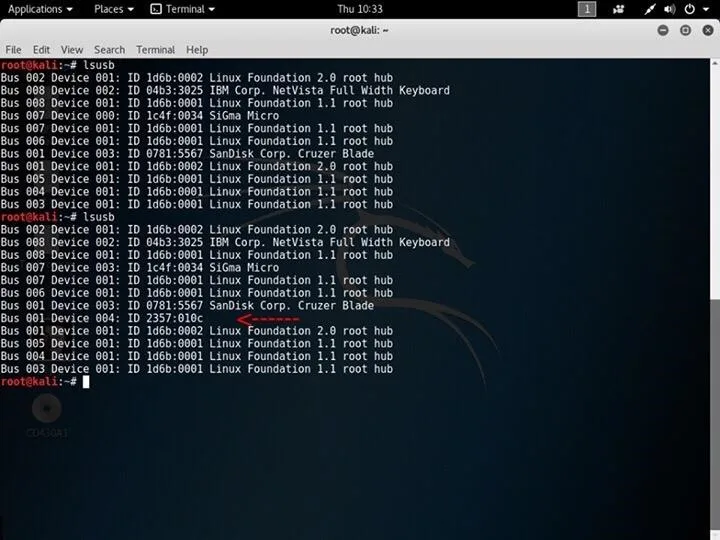The image size is (720, 540).
Task: Expand the Places dropdown menu
Action: (x=114, y=9)
